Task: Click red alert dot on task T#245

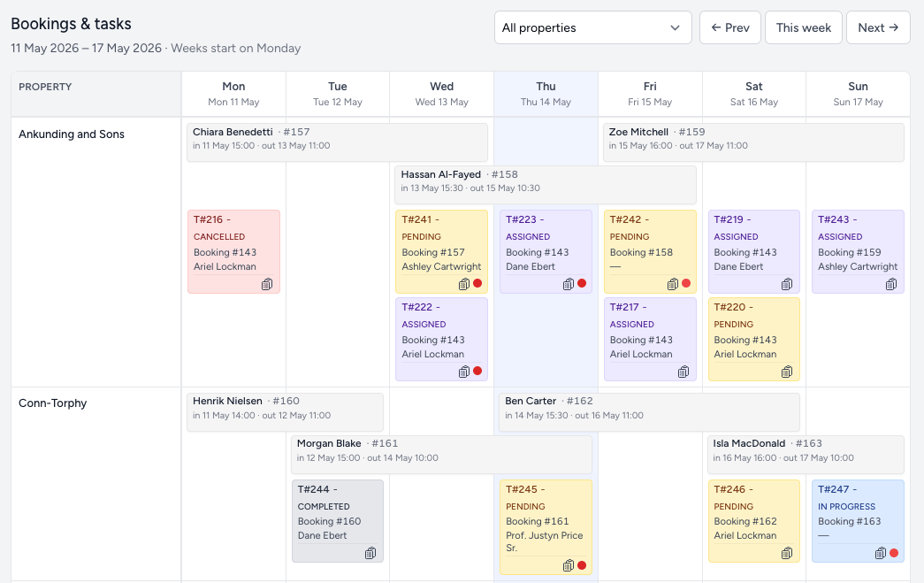Action: (582, 565)
